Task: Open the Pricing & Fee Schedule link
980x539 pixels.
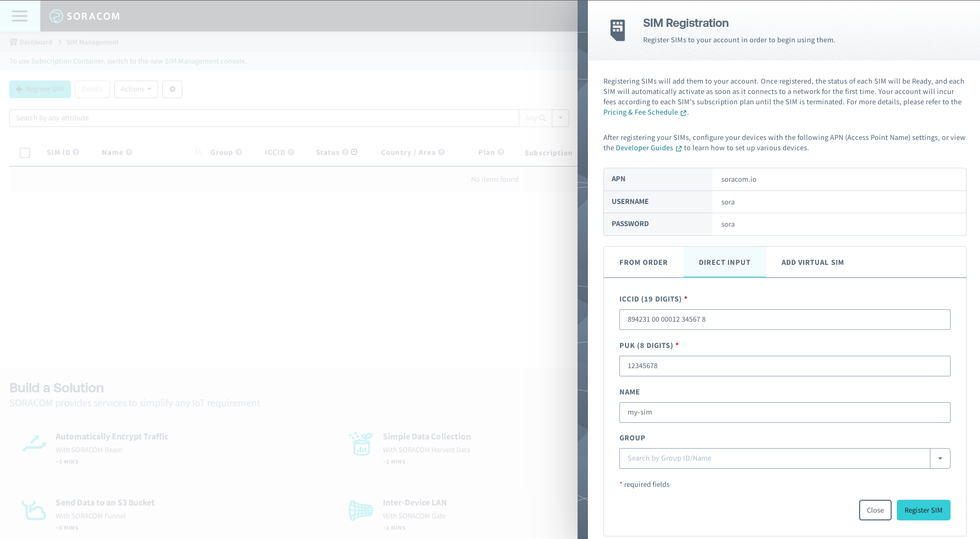Action: point(641,113)
